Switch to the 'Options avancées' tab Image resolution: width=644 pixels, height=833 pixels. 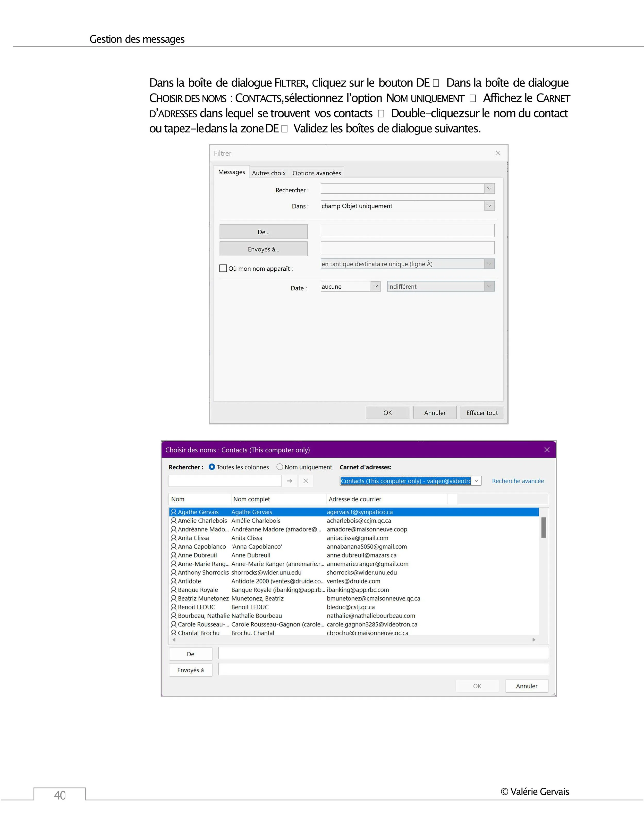tap(317, 173)
